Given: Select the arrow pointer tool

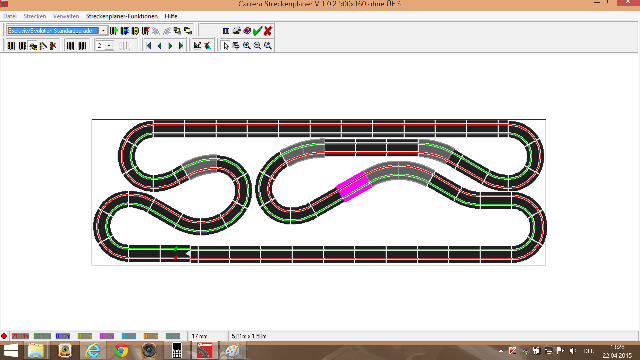Looking at the screenshot, I should [225, 46].
